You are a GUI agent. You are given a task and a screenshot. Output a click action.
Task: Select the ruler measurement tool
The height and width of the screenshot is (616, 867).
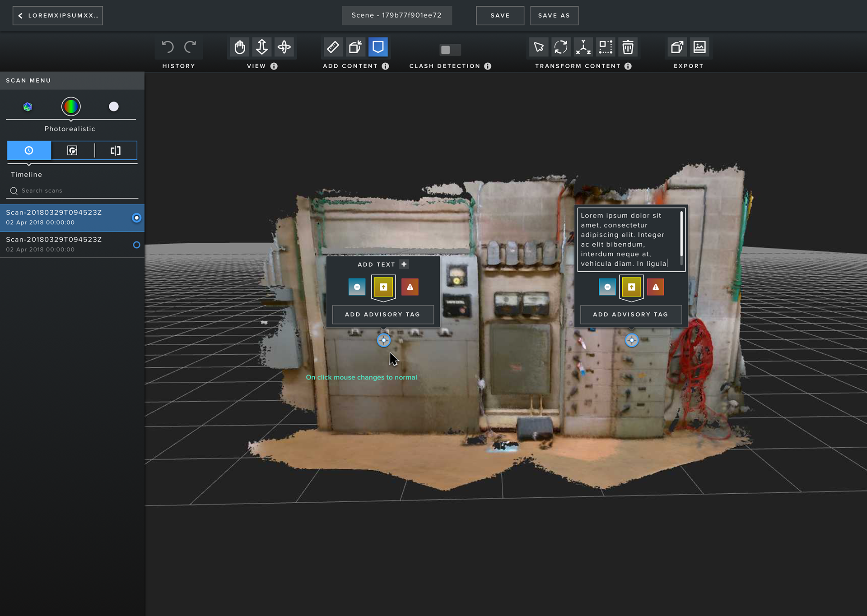pyautogui.click(x=333, y=47)
